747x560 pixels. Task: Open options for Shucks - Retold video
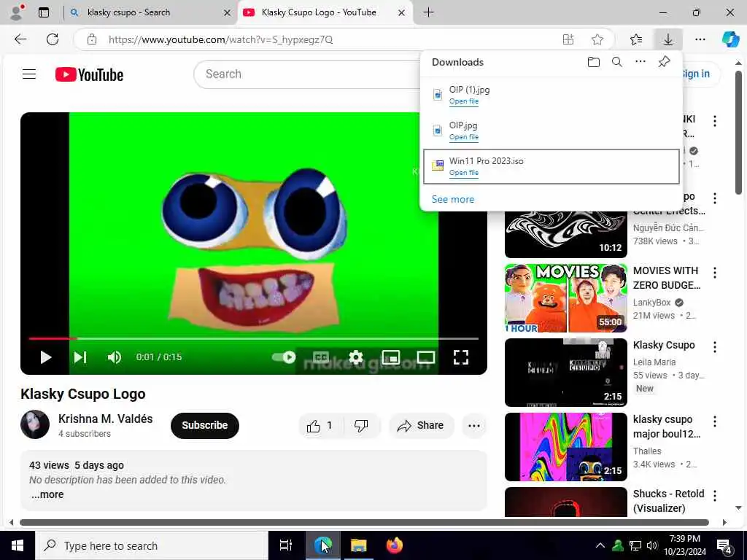(715, 496)
